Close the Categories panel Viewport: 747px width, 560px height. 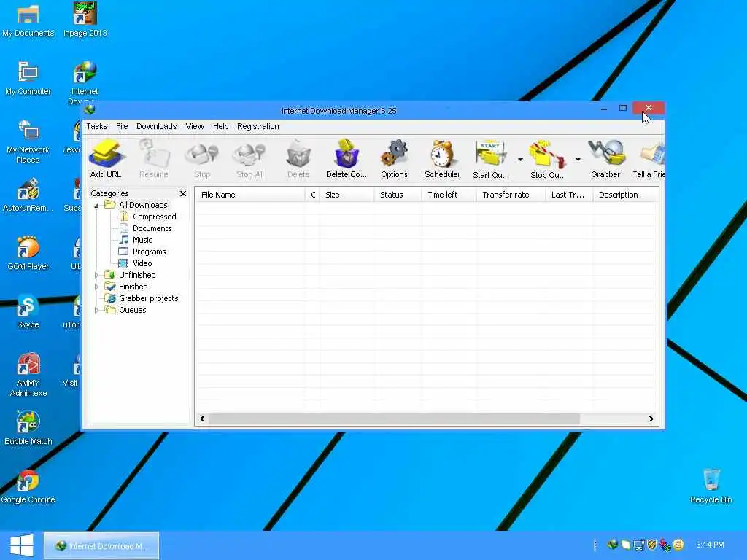(x=183, y=193)
